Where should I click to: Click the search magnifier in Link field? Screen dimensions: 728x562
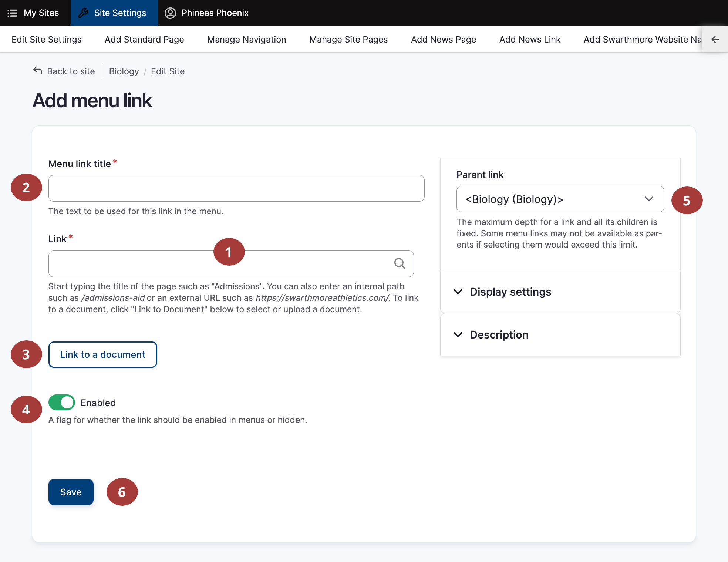[x=400, y=263]
